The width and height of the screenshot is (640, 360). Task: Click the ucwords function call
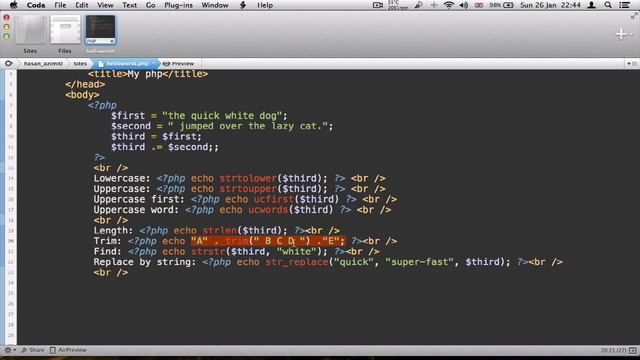[x=268, y=210]
